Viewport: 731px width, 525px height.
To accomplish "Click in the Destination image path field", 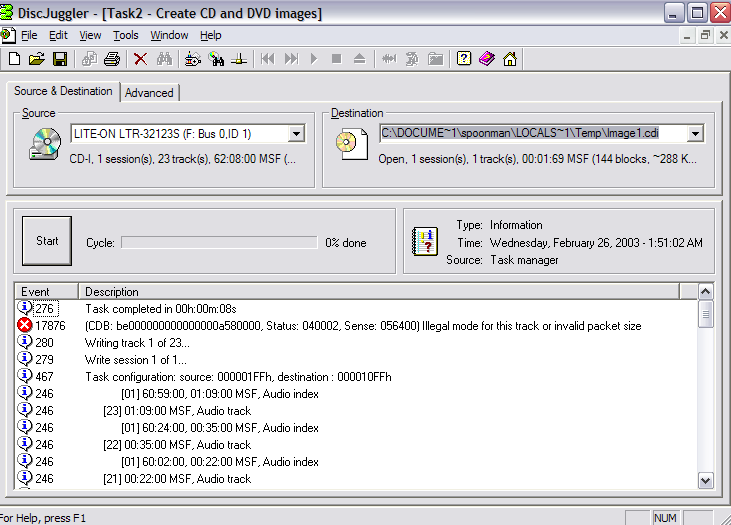I will 530,134.
